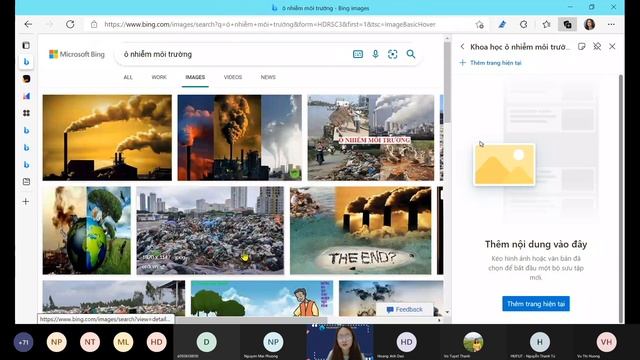This screenshot has width=640, height=360.
Task: Open the Favorites star list icon
Action: coord(546,24)
